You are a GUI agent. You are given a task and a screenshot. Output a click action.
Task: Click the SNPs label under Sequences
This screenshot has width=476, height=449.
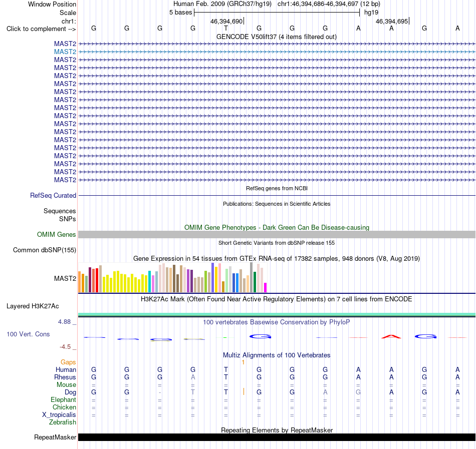click(68, 219)
